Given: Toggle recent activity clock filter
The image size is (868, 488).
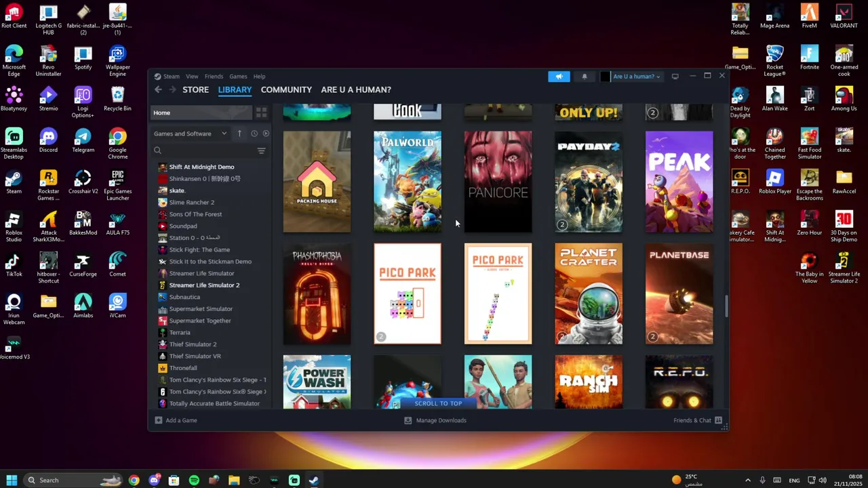Looking at the screenshot, I should tap(254, 134).
